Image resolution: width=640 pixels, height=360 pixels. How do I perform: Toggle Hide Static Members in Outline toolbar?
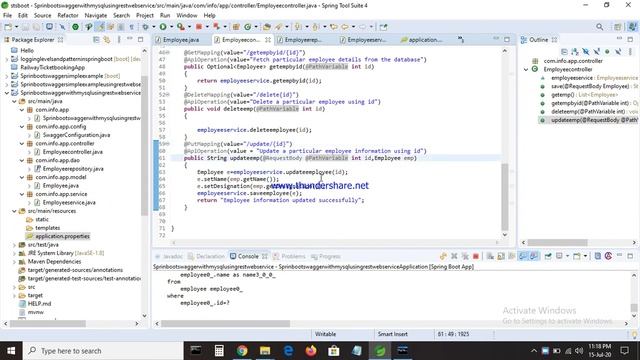596,52
